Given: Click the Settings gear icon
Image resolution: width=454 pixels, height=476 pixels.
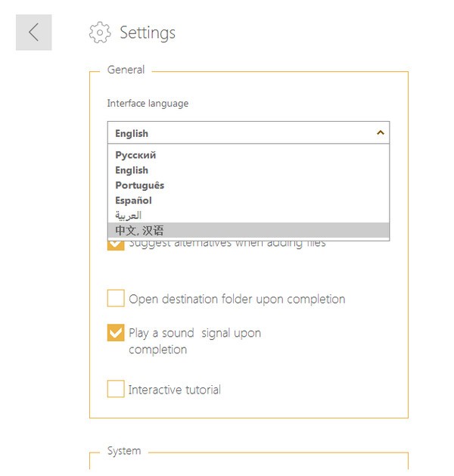Looking at the screenshot, I should [100, 33].
